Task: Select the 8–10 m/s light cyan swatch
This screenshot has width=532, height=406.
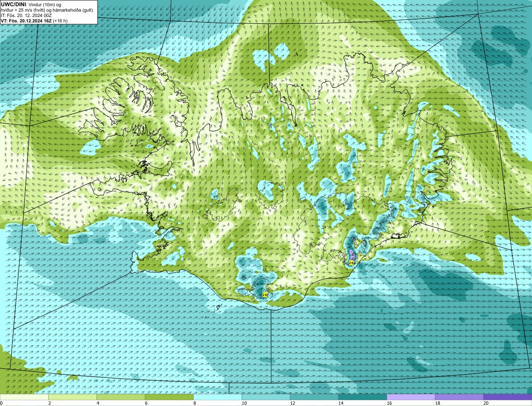Action: coord(217,397)
